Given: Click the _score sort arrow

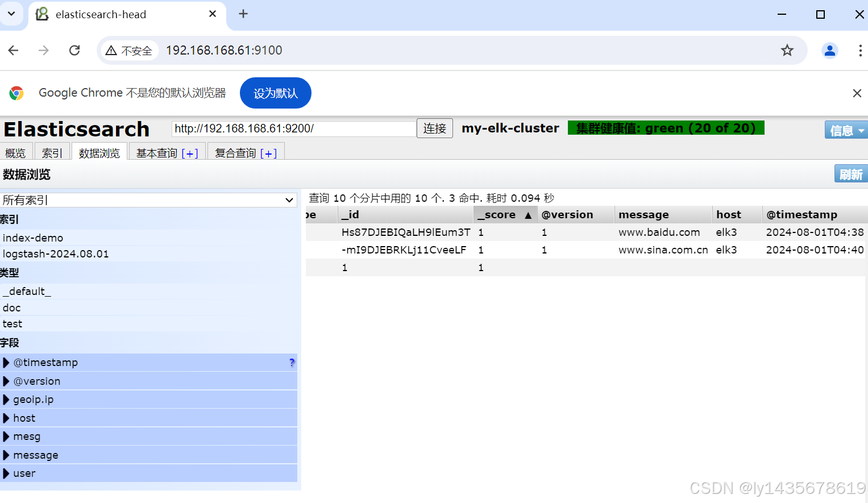Looking at the screenshot, I should click(x=528, y=215).
